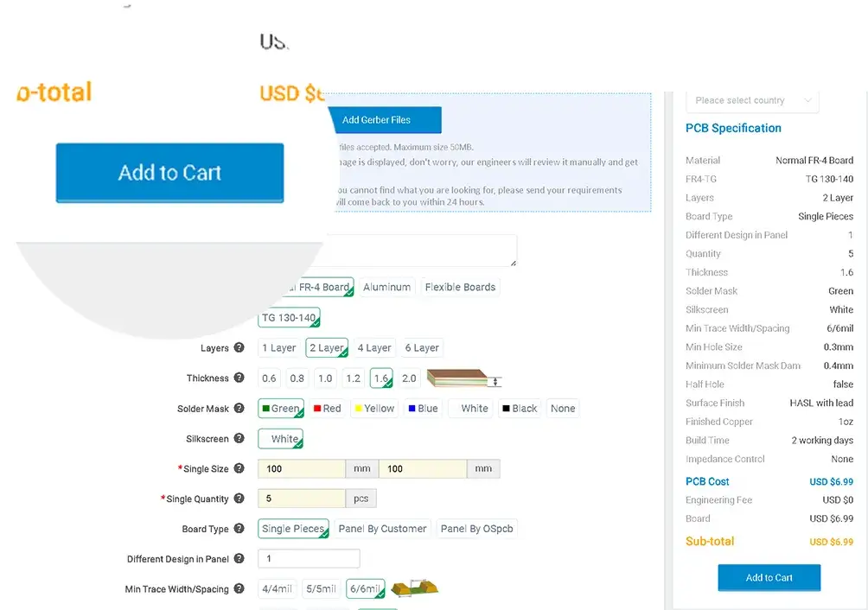
Task: Click the help icon next to Layers
Action: (239, 348)
